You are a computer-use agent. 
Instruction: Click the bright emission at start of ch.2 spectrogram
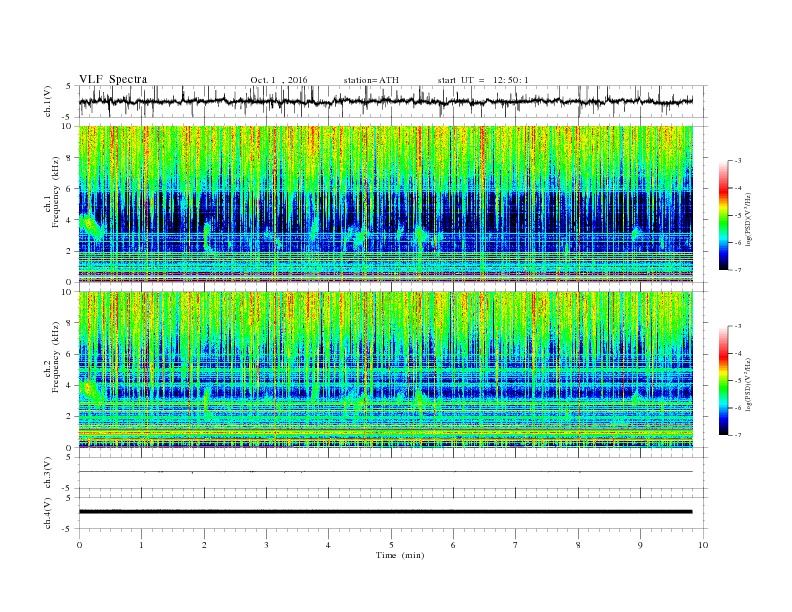pos(91,391)
